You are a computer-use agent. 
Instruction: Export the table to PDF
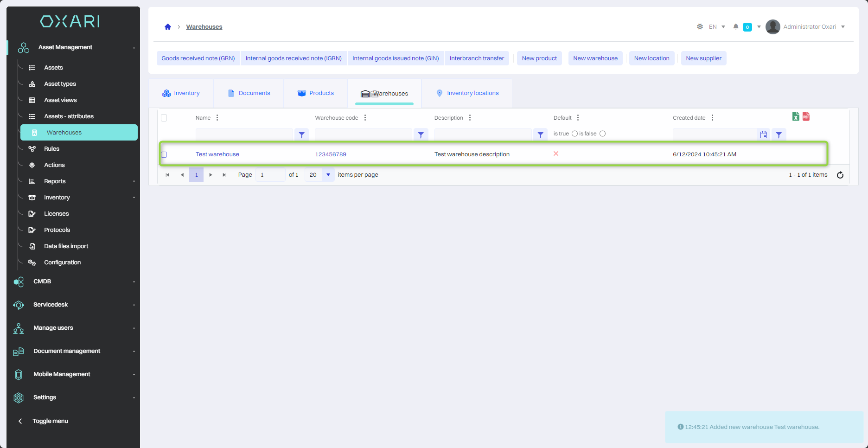pos(806,116)
